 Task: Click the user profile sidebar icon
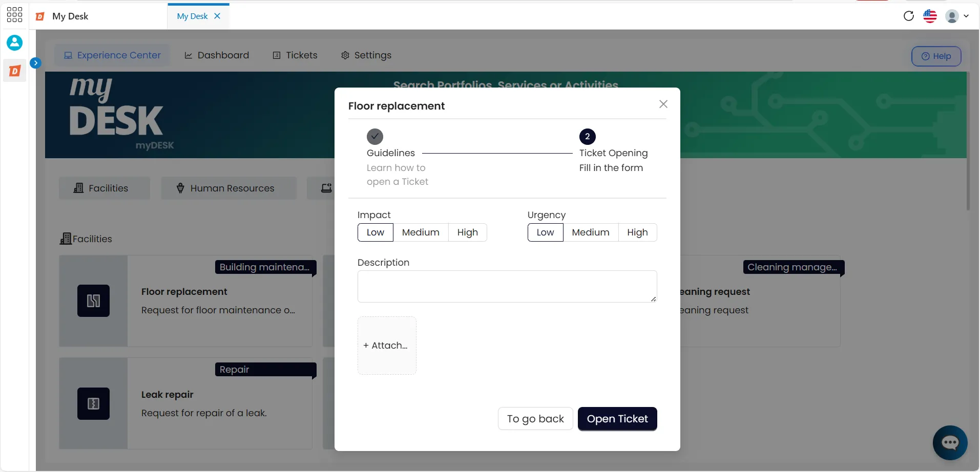pyautogui.click(x=14, y=42)
